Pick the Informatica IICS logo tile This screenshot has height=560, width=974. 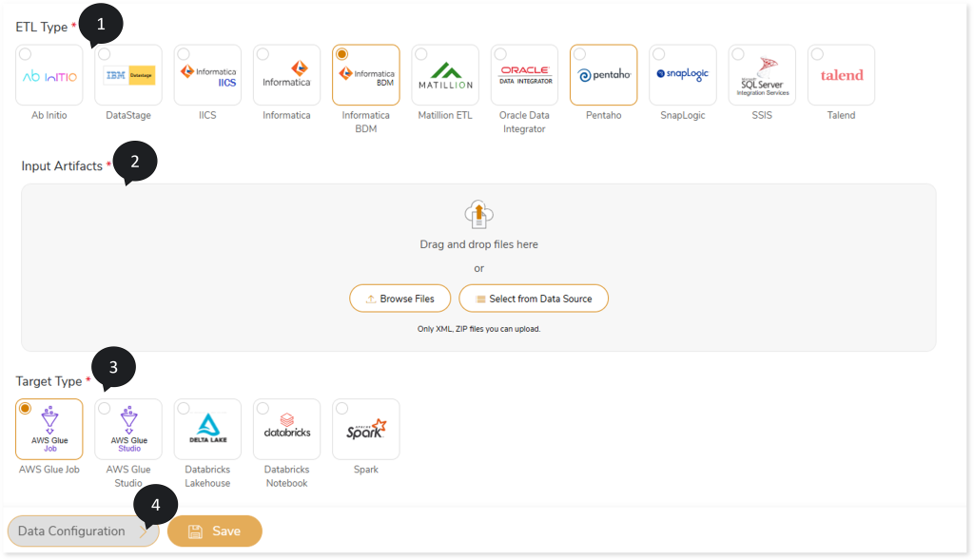pyautogui.click(x=207, y=76)
